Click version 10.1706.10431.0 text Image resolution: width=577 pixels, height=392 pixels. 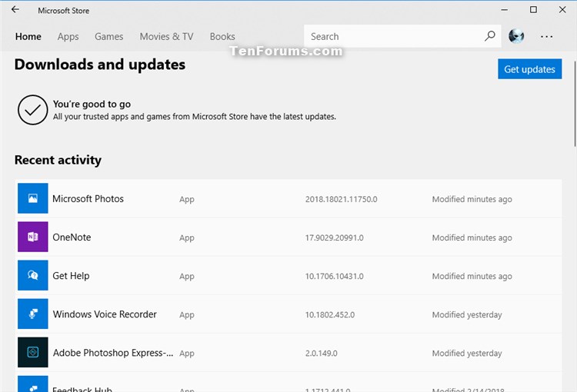click(334, 276)
